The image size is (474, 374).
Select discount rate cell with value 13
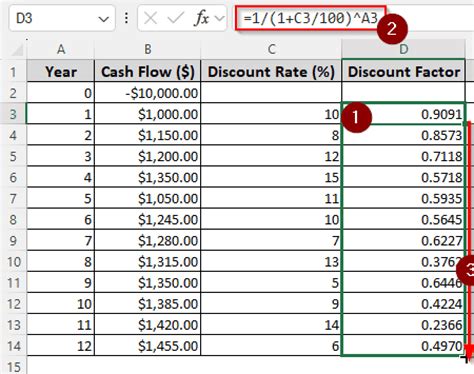(271, 262)
